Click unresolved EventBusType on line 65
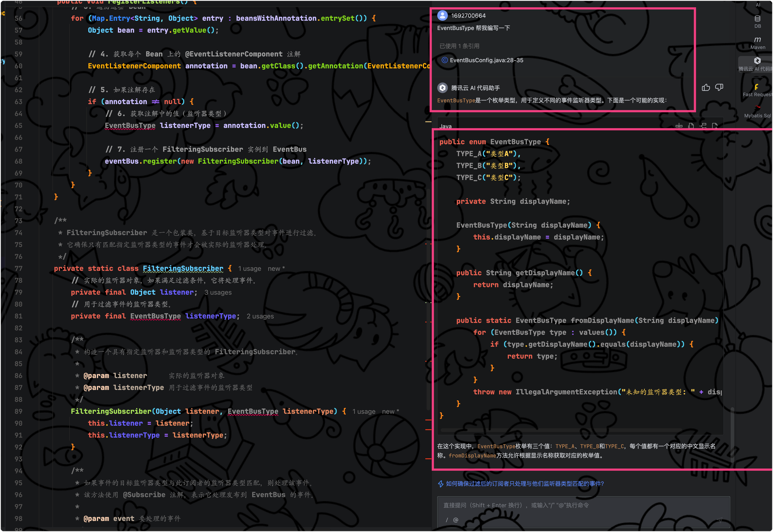The height and width of the screenshot is (532, 773). pyautogui.click(x=130, y=126)
